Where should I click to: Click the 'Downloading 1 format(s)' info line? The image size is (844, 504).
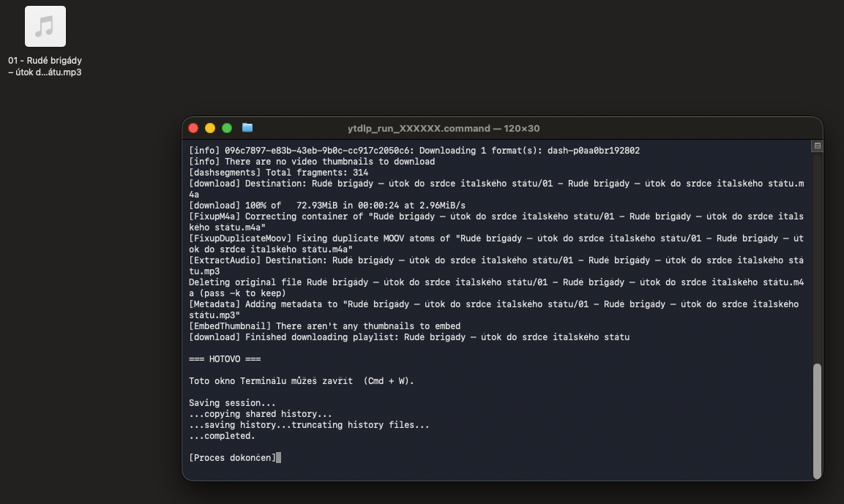click(x=414, y=151)
